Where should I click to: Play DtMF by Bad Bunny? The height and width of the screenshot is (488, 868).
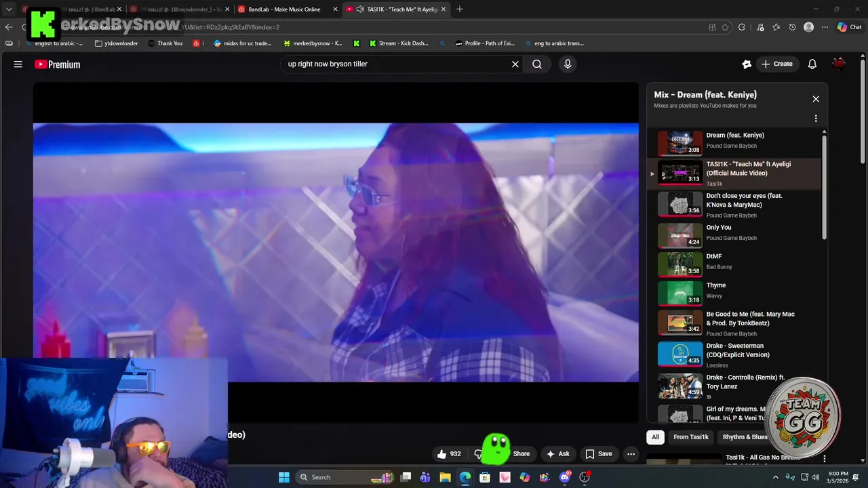pos(735,264)
